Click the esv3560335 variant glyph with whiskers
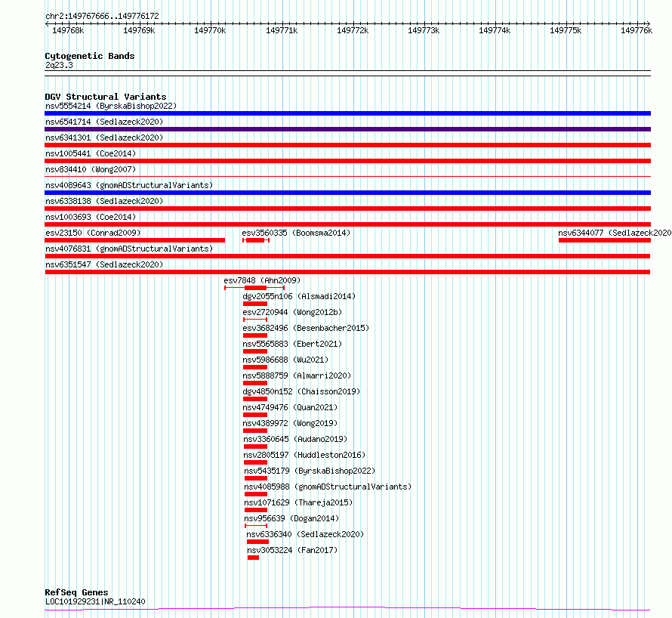This screenshot has height=618, width=672. click(256, 240)
